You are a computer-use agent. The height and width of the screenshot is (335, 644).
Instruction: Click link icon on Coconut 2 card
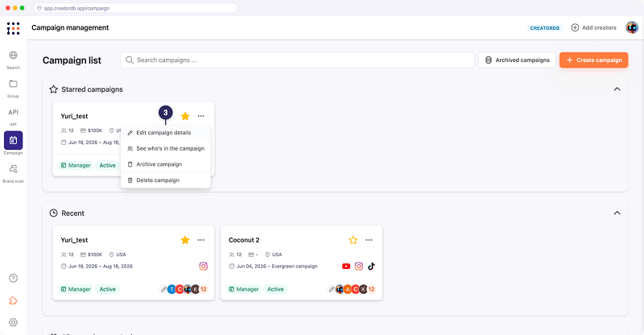(x=332, y=289)
